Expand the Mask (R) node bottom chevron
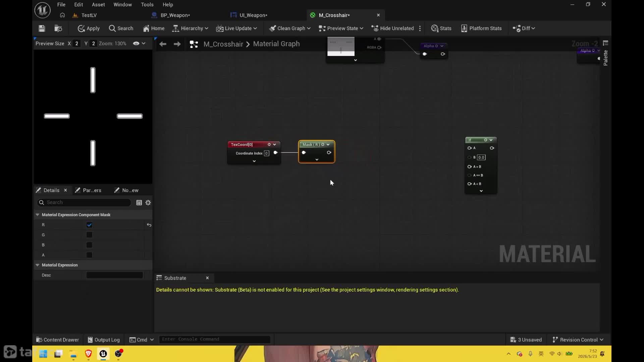The image size is (644, 362). (317, 160)
